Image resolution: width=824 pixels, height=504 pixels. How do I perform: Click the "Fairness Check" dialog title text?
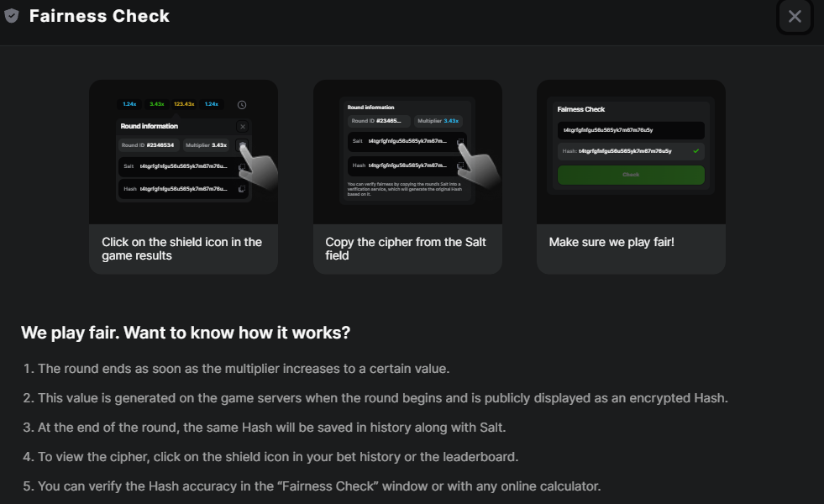coord(99,16)
